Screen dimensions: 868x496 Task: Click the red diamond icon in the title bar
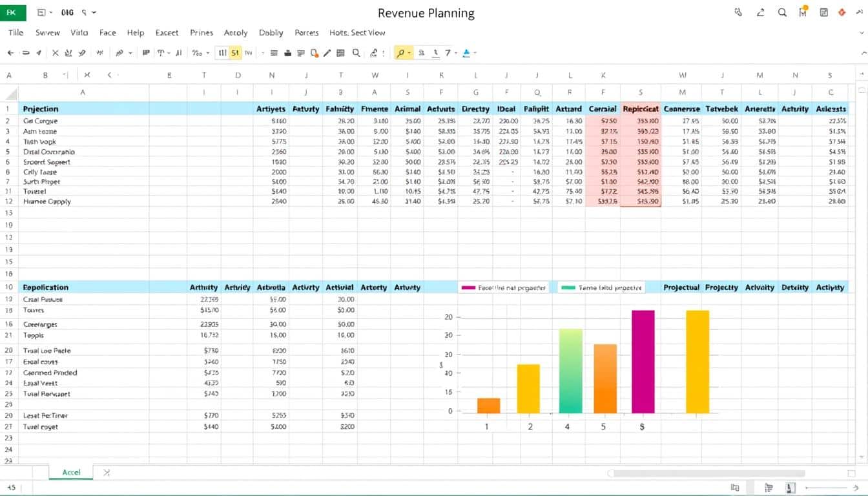pos(842,12)
